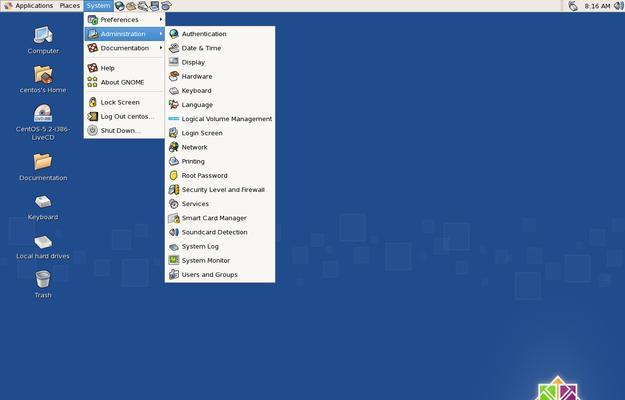The width and height of the screenshot is (625, 400).
Task: Collapse the highlighted Administration submenu entry
Action: (x=125, y=34)
